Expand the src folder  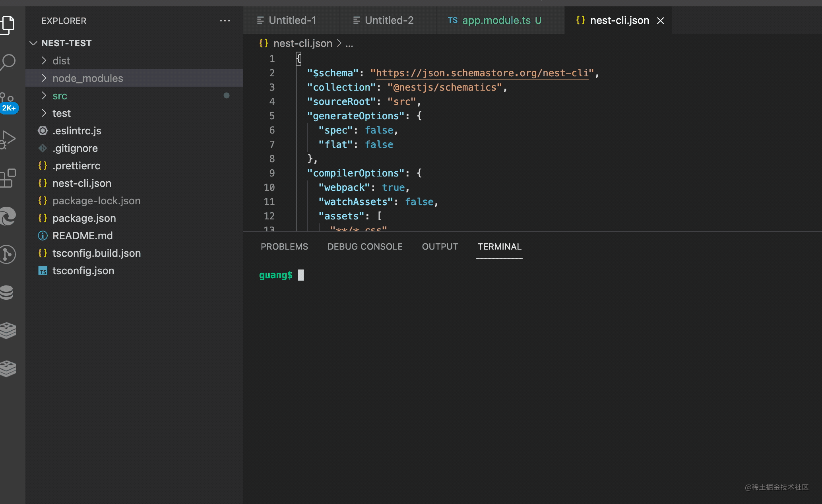60,96
